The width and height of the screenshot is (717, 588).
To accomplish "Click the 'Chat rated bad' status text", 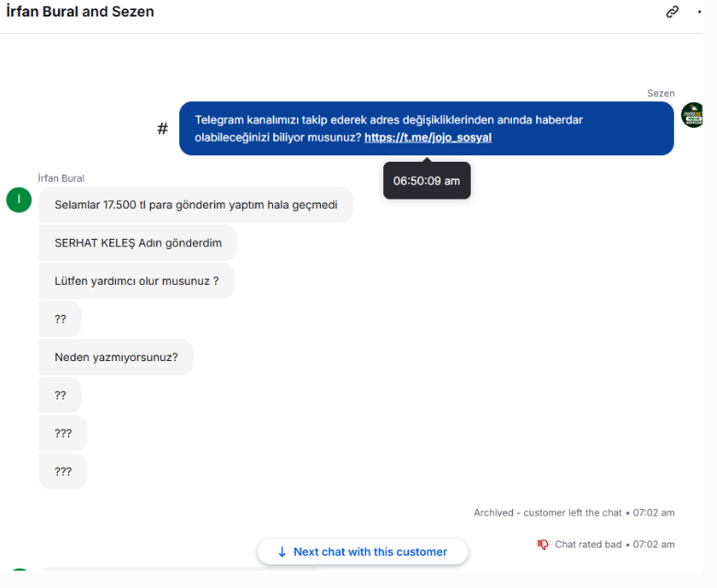I will pos(587,544).
